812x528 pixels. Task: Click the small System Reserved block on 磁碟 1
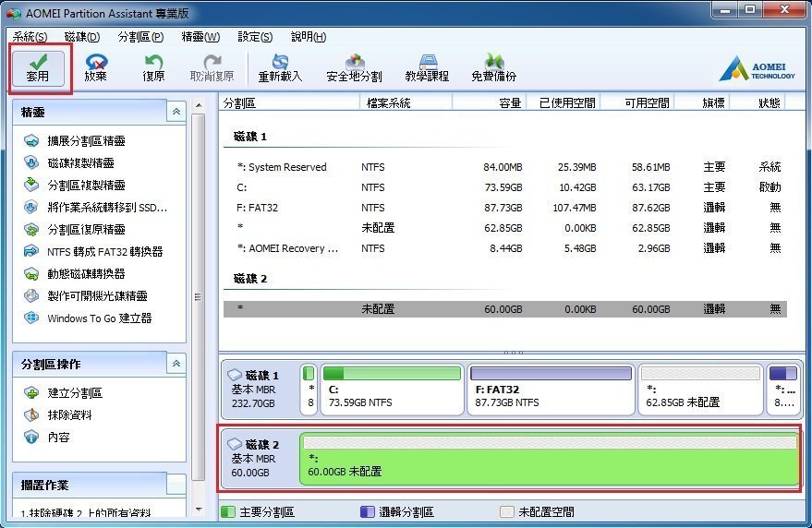coord(309,390)
